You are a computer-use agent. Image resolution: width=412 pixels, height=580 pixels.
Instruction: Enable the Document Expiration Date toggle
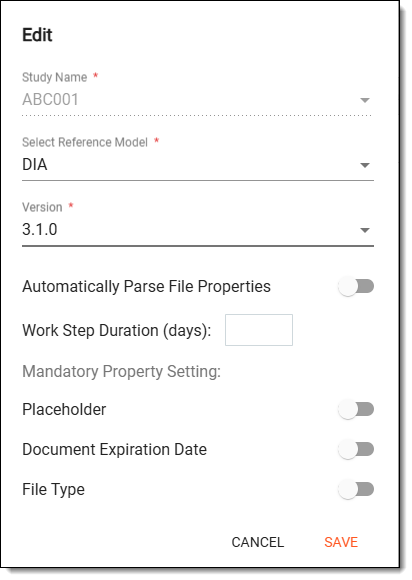(x=356, y=449)
